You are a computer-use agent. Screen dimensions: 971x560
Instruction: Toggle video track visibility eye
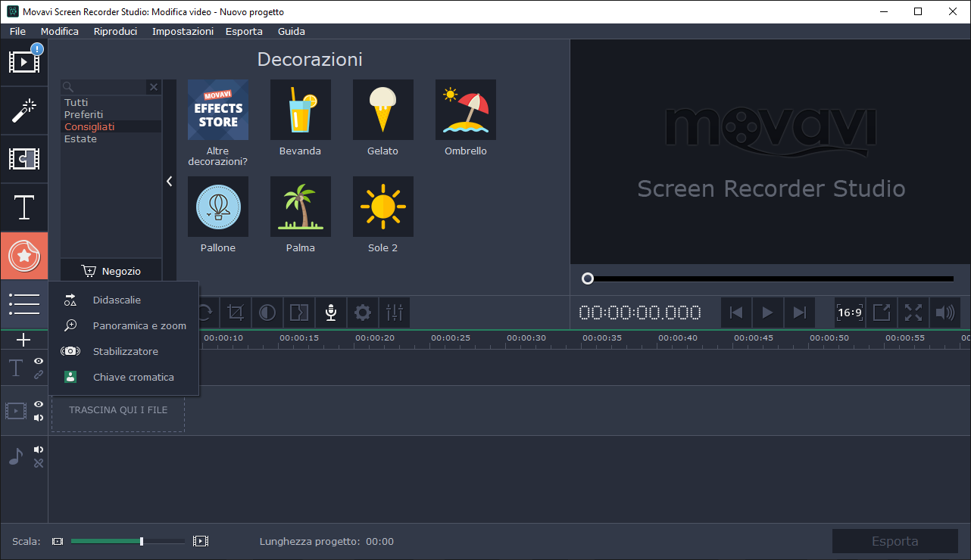point(39,404)
